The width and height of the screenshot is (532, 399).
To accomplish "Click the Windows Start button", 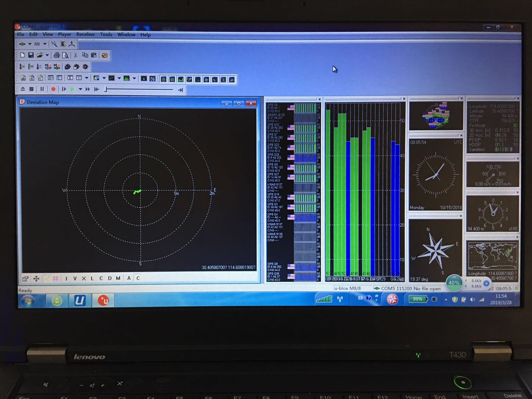I will pos(28,301).
